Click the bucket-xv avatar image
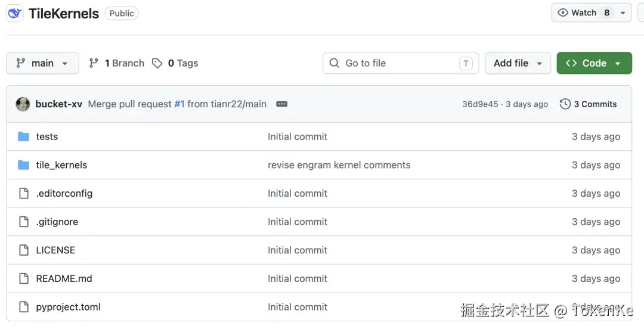Viewport: 644px width, 329px height. [23, 104]
